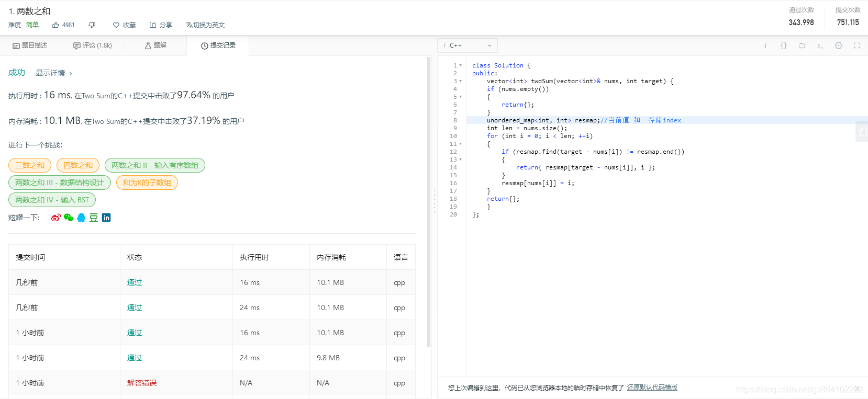Open the 通过 link in the 9.8 MB submission row
The height and width of the screenshot is (399, 868).
pyautogui.click(x=135, y=358)
